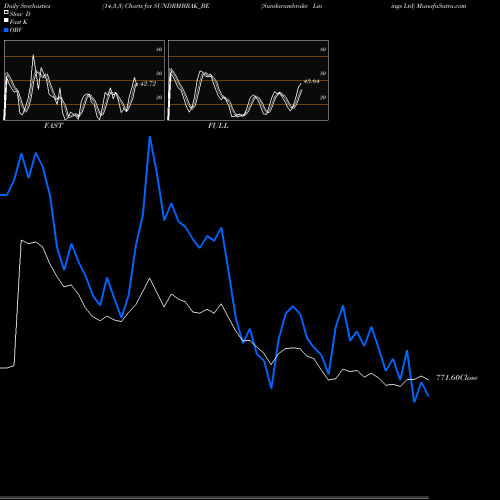Click the Daily Stochastics title text
Image resolution: width=500 pixels, height=500 pixels.
pos(27,6)
